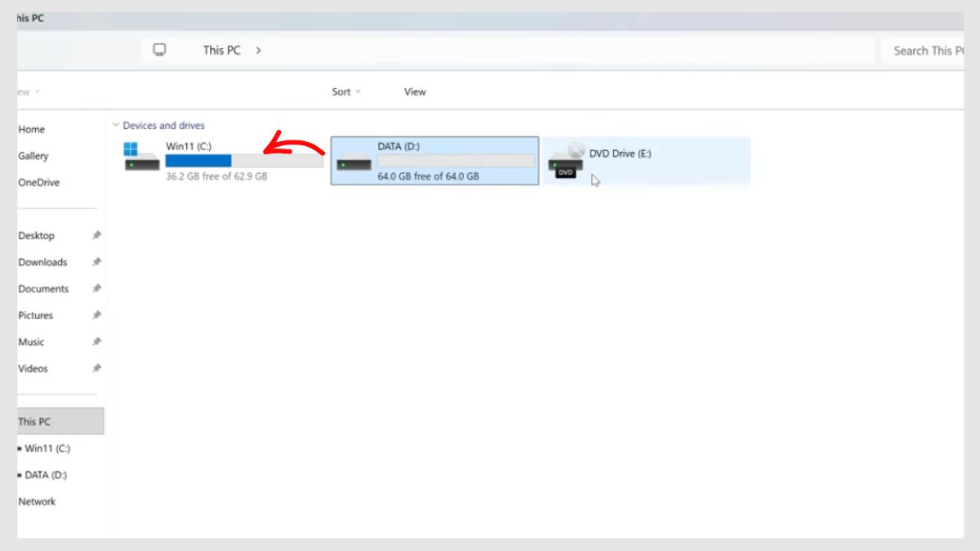This screenshot has width=980, height=551.
Task: Select DATA (D:) in the sidebar tree
Action: click(46, 474)
